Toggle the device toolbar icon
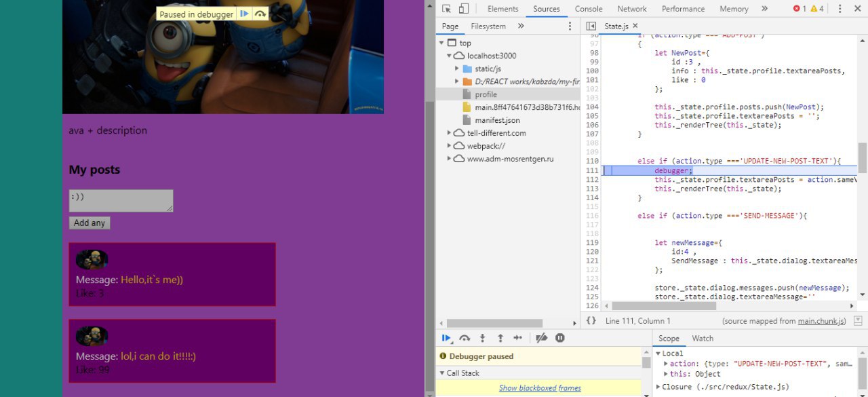 (x=464, y=9)
